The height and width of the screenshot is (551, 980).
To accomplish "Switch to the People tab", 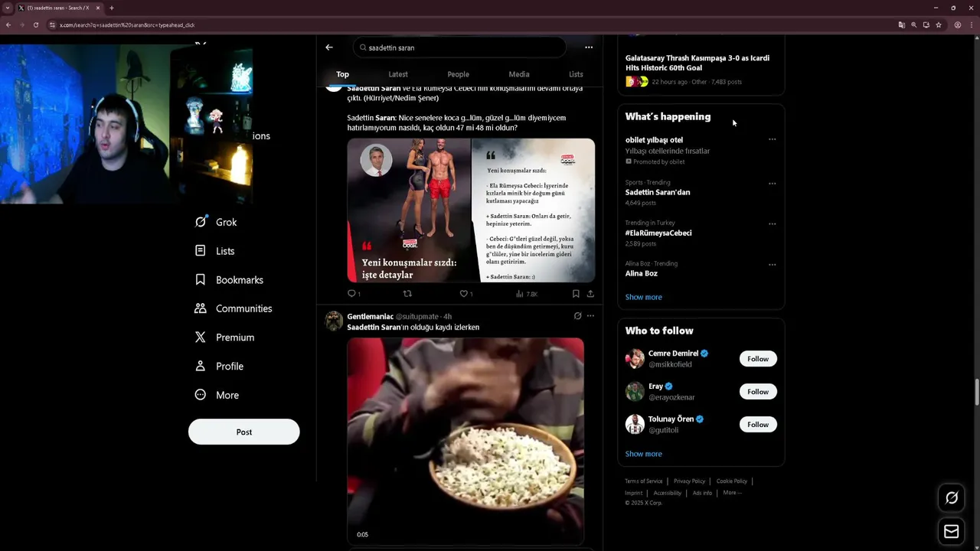I will click(458, 74).
